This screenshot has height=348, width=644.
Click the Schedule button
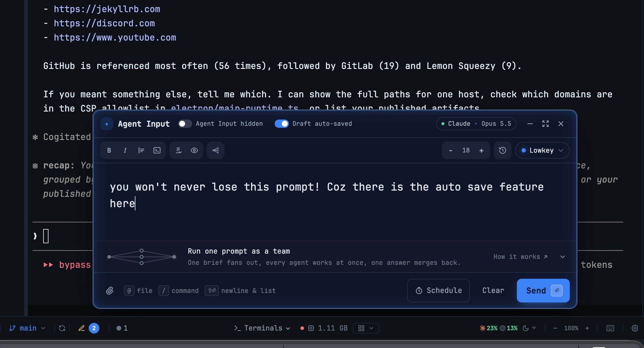438,291
